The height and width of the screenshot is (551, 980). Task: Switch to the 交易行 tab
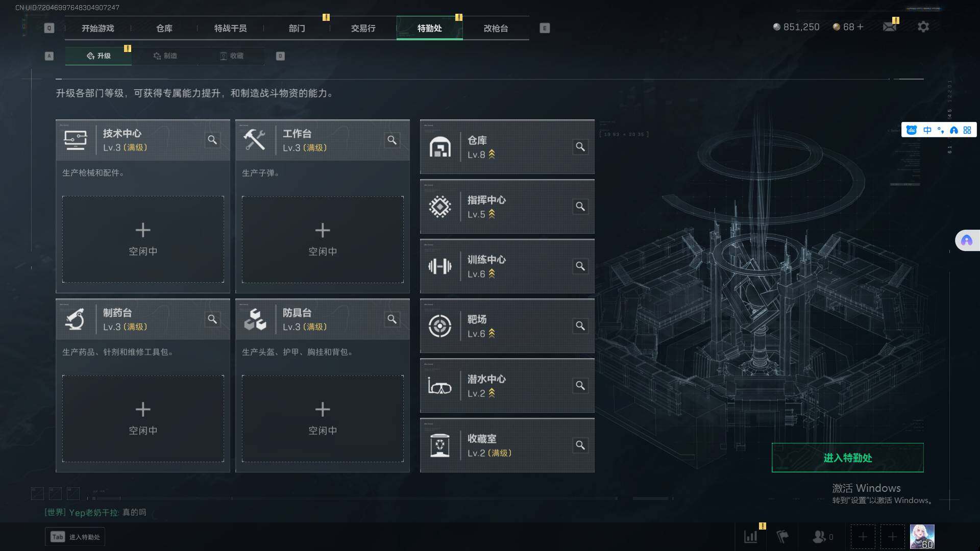coord(363,28)
